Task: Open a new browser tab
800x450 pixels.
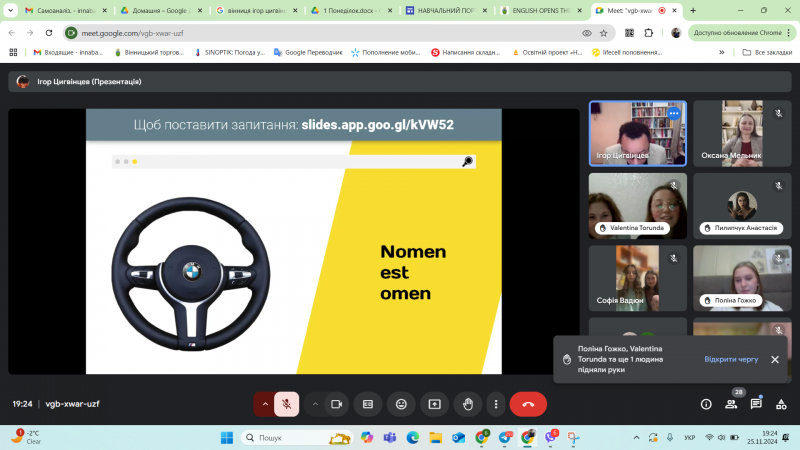Action: [693, 10]
